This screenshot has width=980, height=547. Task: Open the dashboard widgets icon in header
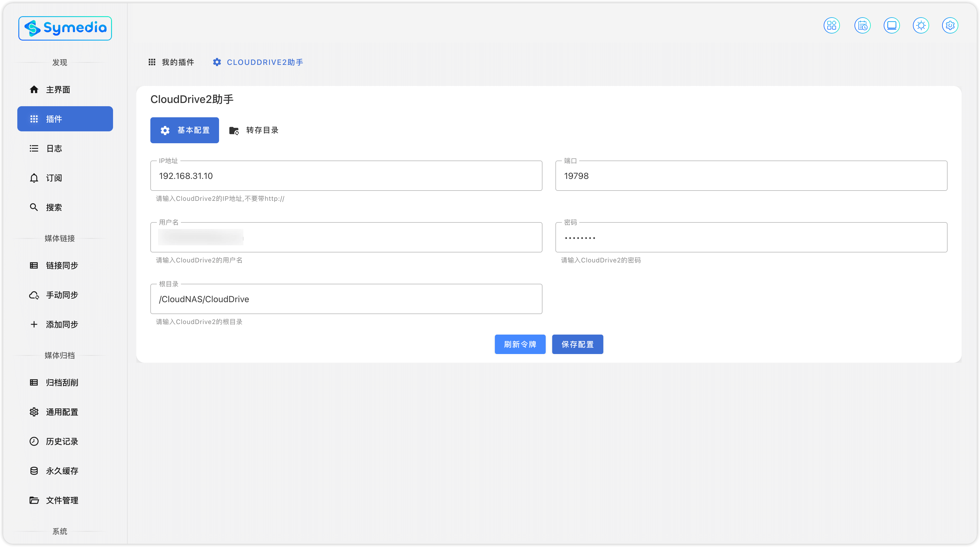pos(832,25)
